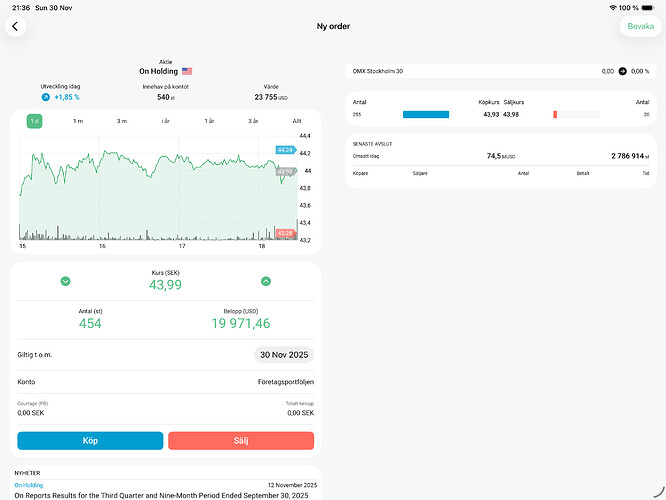Tap the US flag next to On Holding
The height and width of the screenshot is (500, 666).
pos(187,72)
